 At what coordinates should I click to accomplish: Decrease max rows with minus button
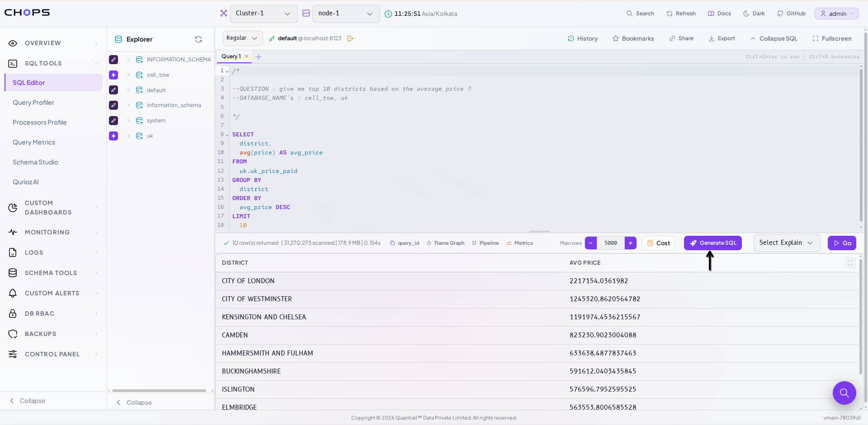pyautogui.click(x=591, y=243)
